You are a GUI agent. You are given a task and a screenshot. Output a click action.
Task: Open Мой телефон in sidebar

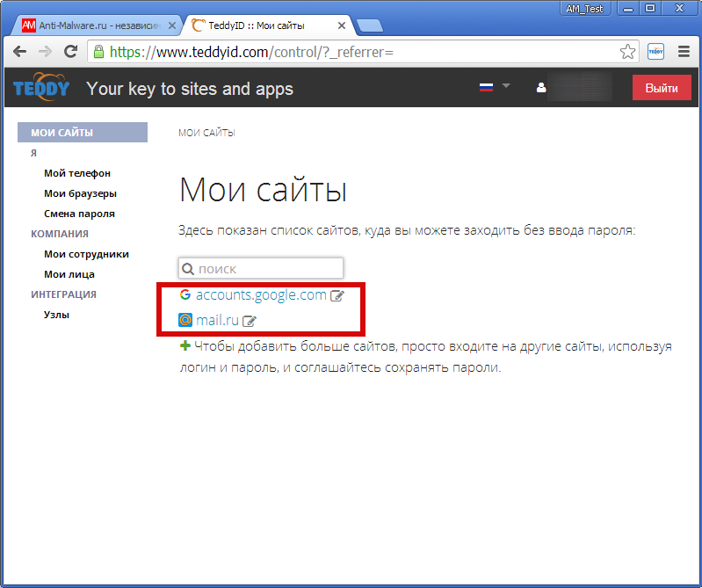77,173
